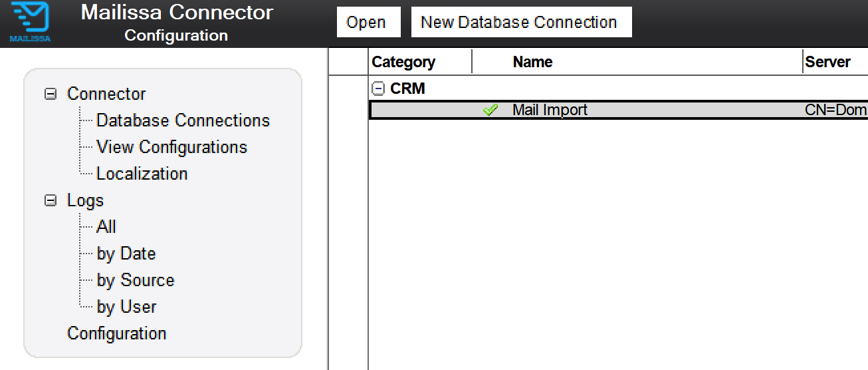Click the Mailissa envelope logo
The image size is (868, 370).
[x=31, y=21]
